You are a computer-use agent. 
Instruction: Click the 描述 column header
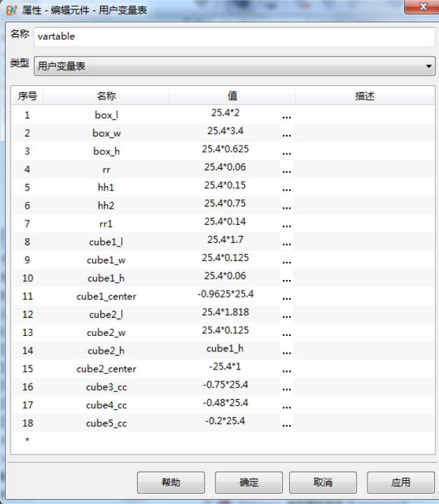click(364, 96)
